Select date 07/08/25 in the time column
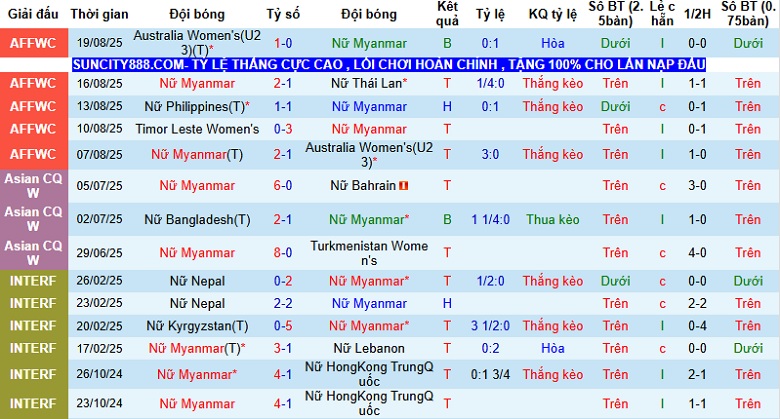This screenshot has height=419, width=780. point(99,155)
